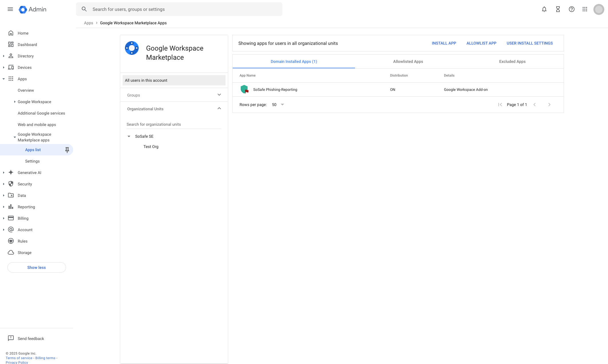608x364 pixels.
Task: Click the Security shield icon in sidebar
Action: coord(11,184)
